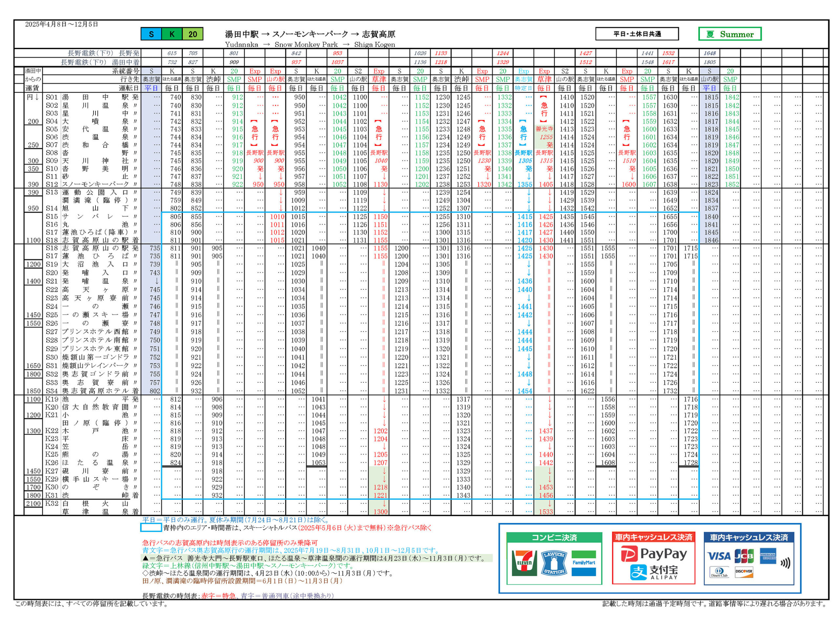
Task: Click the red note 急行バスの志賀高原内は時刻表示
Action: coord(230,543)
